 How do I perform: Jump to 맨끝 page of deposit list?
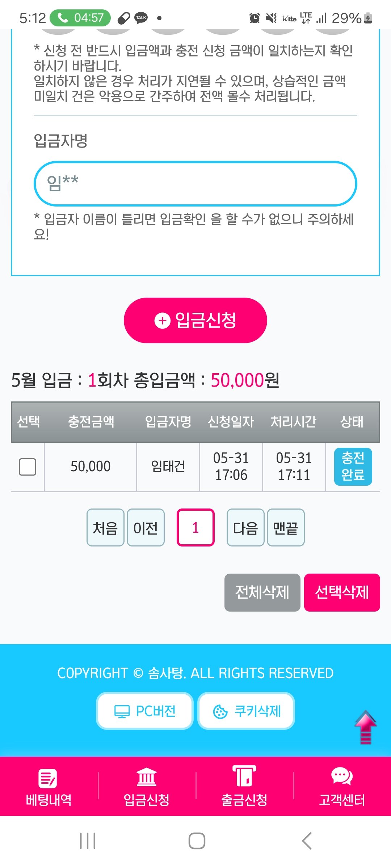pyautogui.click(x=286, y=528)
